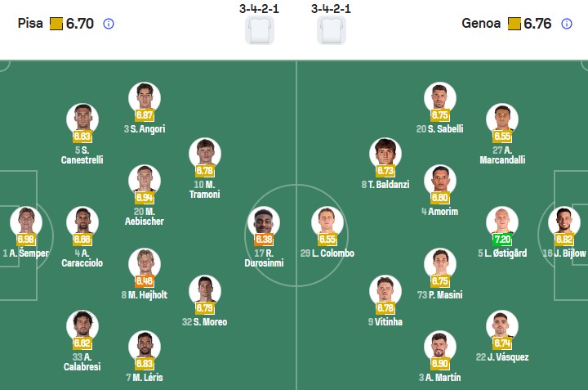Click Genoa's 3-4-2-1 formation shirt icon
This screenshot has height=390, width=588.
point(331,30)
